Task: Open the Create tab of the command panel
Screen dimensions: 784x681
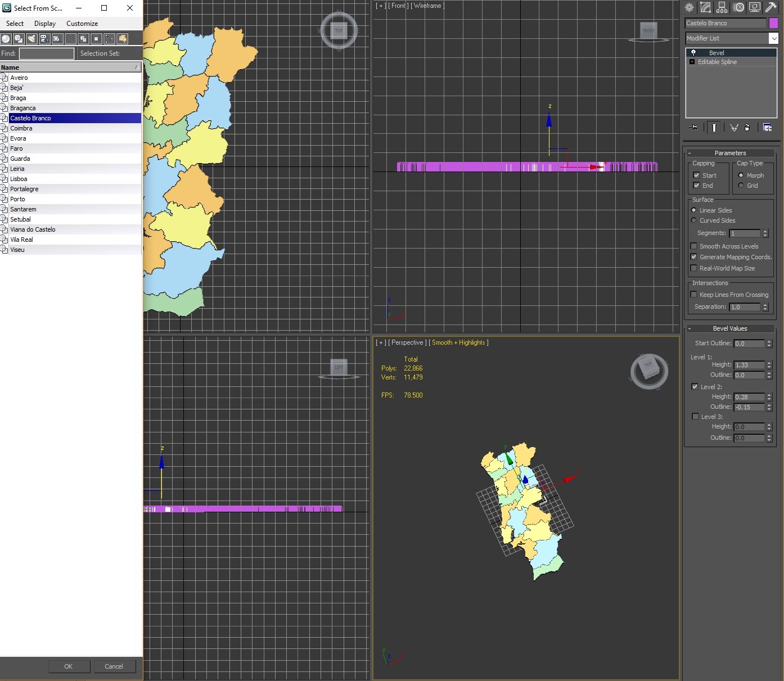Action: click(x=688, y=8)
